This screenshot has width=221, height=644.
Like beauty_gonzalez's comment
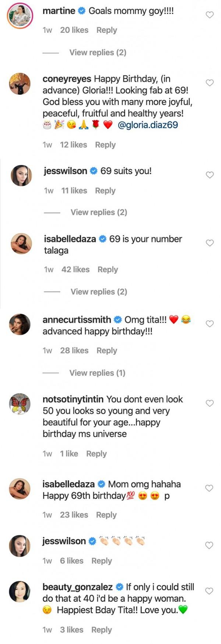click(210, 591)
